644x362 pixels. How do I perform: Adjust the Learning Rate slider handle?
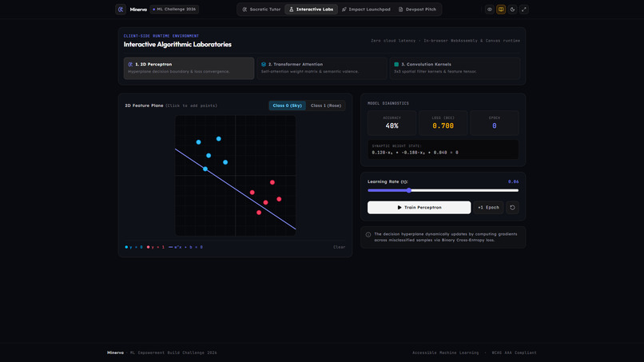(x=408, y=190)
